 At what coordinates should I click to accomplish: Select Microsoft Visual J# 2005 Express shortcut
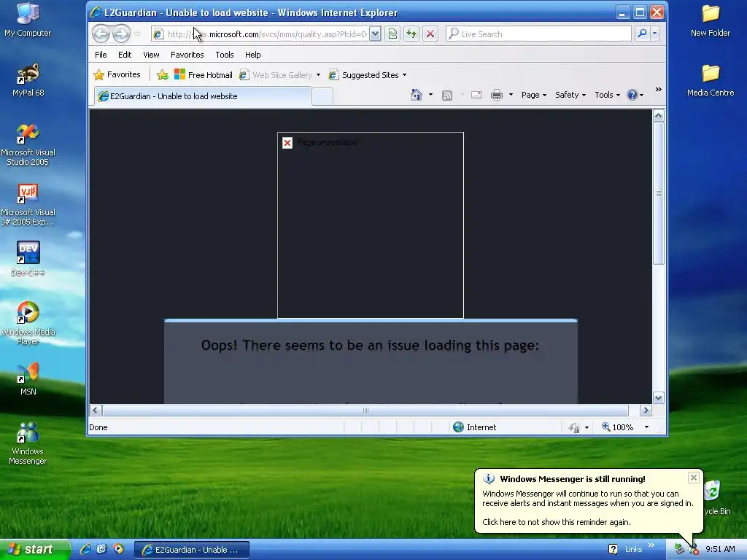pyautogui.click(x=28, y=205)
